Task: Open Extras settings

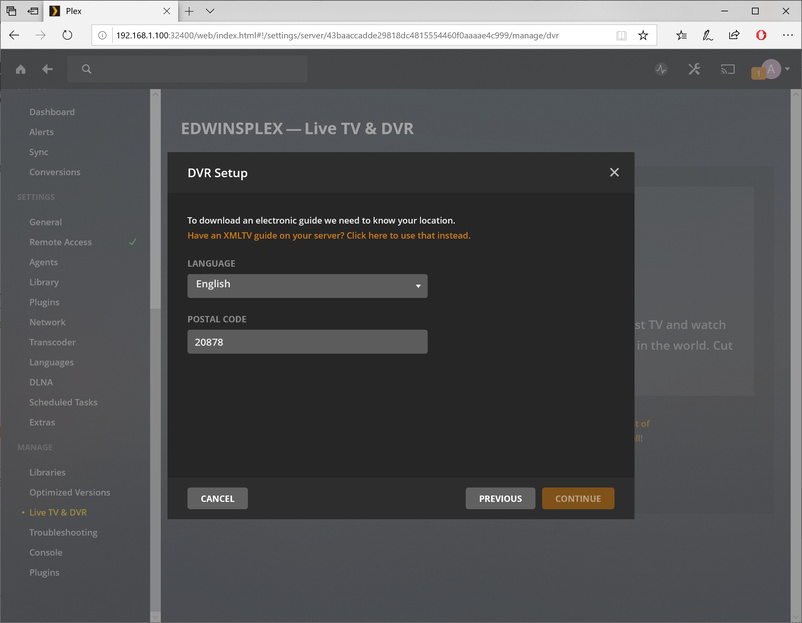Action: click(42, 422)
